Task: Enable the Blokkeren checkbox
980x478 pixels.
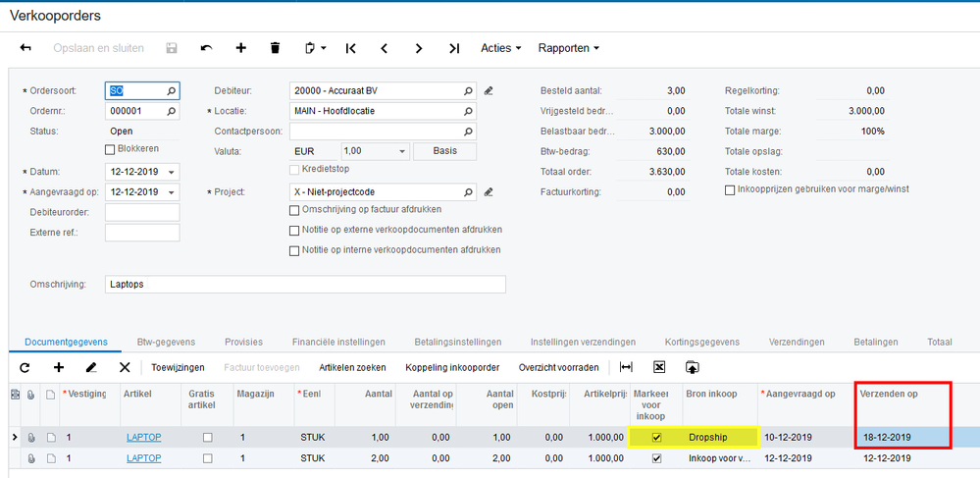Action: coord(110,149)
